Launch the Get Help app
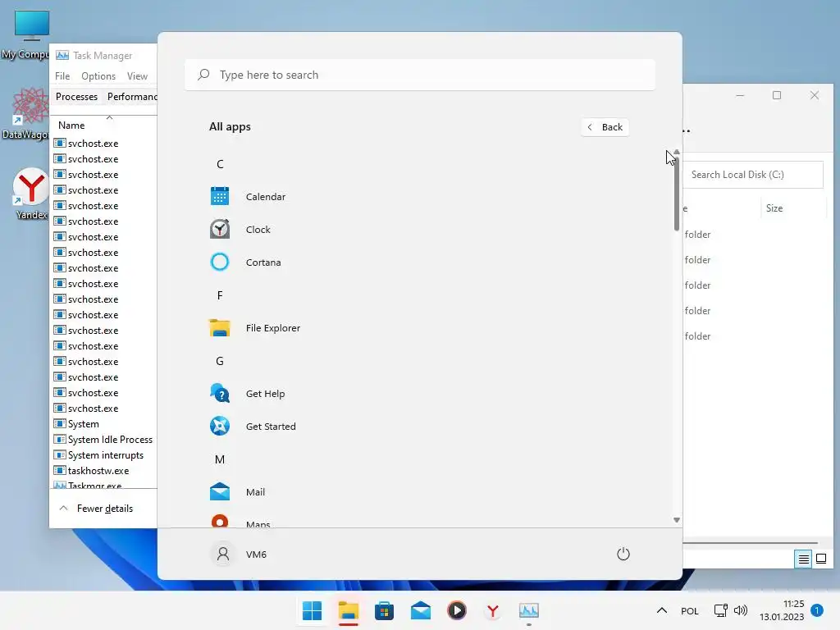Screen dimensions: 840x630 (x=419, y=394)
